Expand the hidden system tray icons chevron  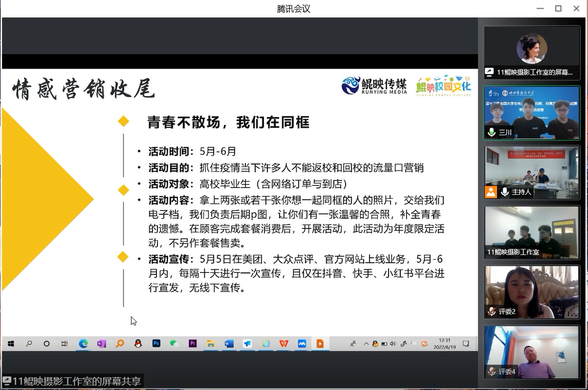366,344
